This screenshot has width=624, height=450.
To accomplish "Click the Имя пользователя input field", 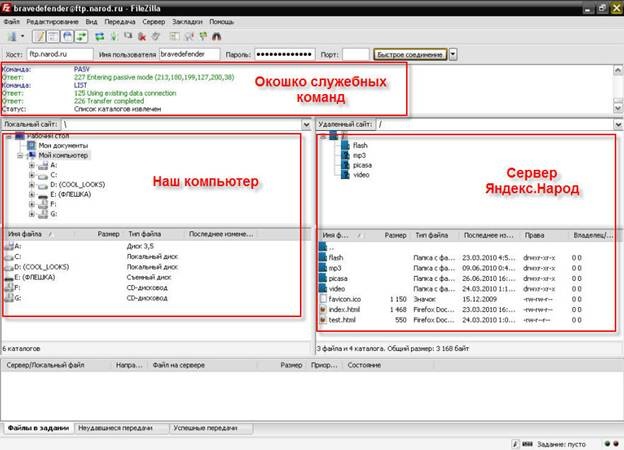I will (x=189, y=54).
